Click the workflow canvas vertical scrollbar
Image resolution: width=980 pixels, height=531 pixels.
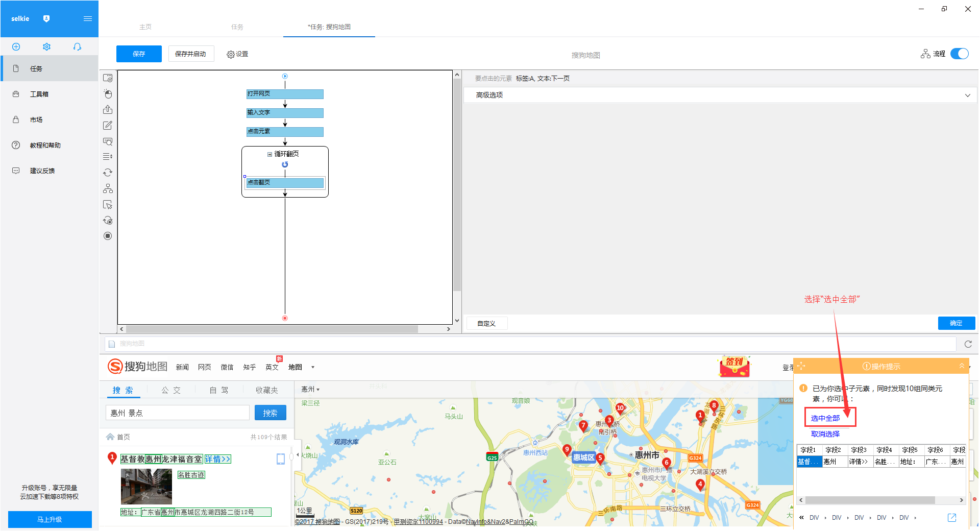(x=457, y=185)
